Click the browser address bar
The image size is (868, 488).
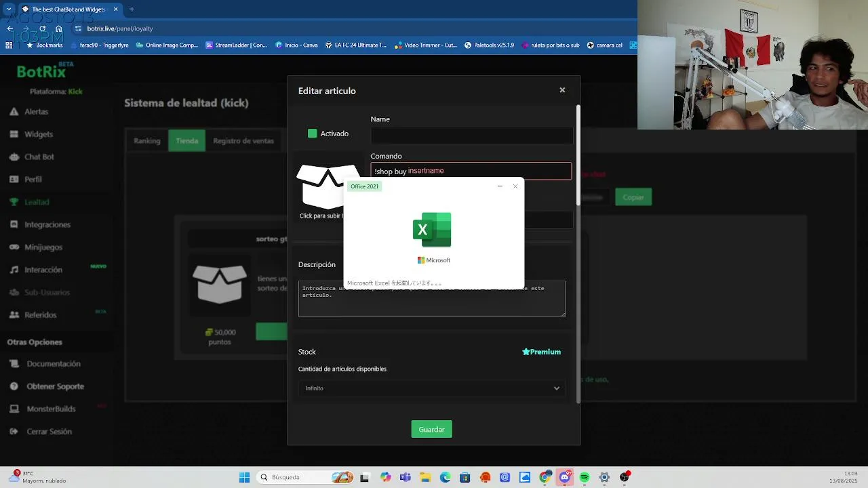click(x=353, y=28)
